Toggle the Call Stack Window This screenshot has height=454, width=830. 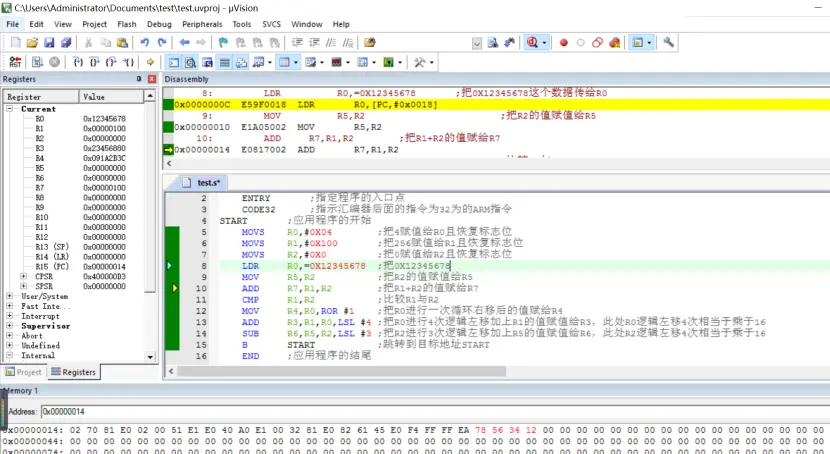[241, 62]
